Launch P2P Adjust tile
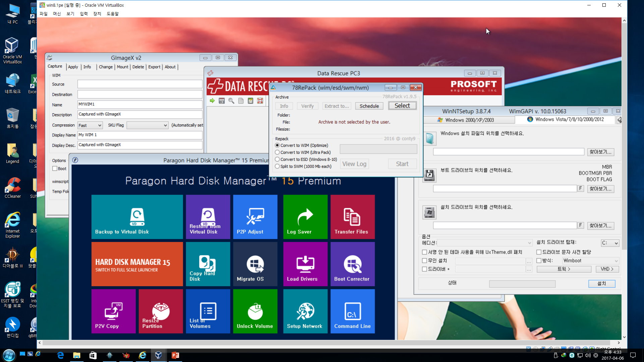Viewport: 644px width, 362px height. pos(255,217)
